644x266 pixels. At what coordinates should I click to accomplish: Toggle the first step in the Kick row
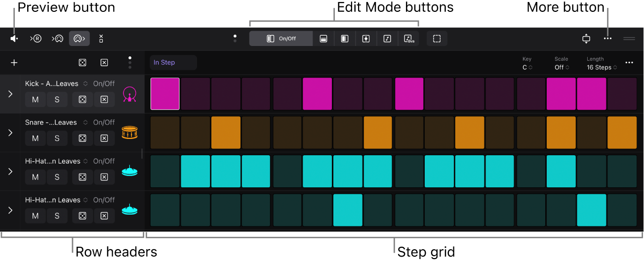point(165,93)
